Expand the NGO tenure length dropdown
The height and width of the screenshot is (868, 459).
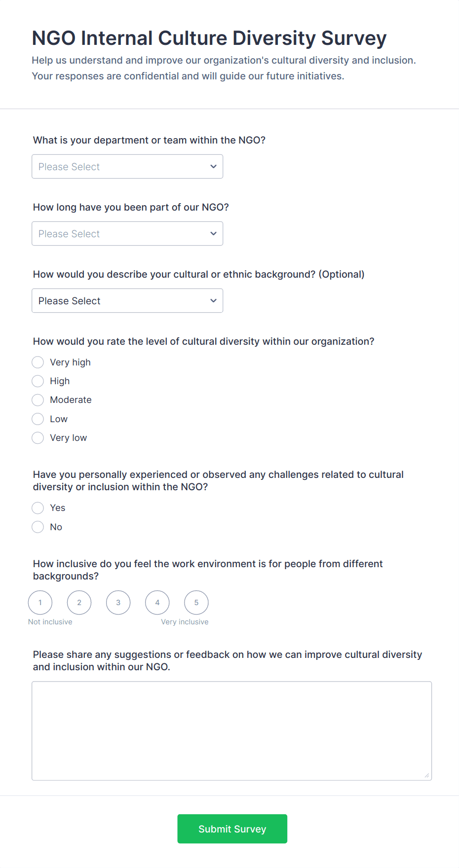127,234
